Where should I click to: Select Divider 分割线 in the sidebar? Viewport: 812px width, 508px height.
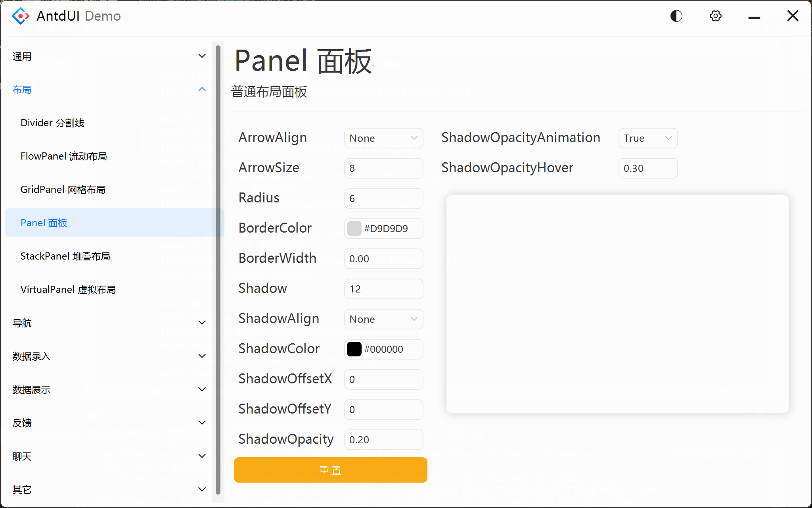click(x=52, y=123)
